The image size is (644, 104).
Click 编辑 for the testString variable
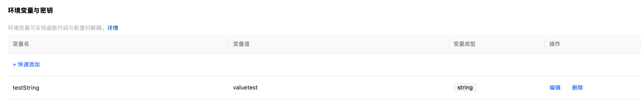pos(555,88)
